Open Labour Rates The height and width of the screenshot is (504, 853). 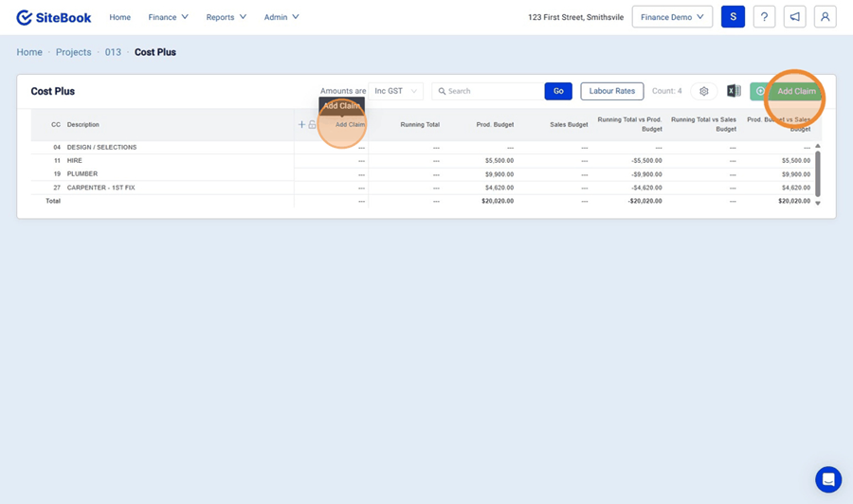point(611,91)
